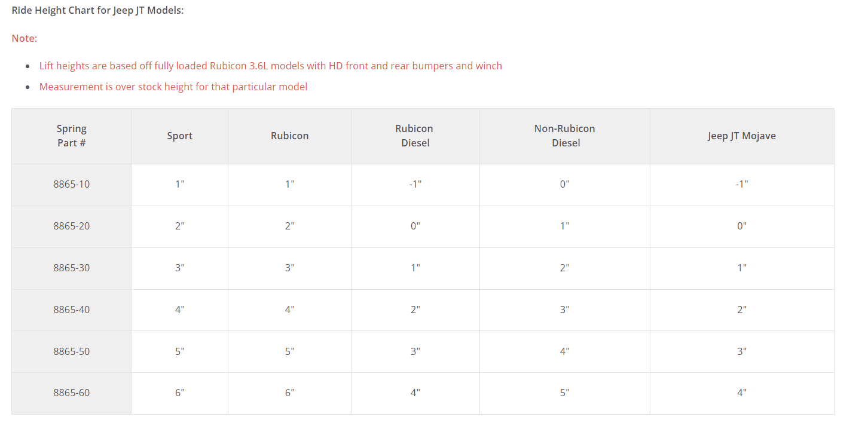
Task: Select spring part number "8865-20"
Action: pyautogui.click(x=72, y=226)
